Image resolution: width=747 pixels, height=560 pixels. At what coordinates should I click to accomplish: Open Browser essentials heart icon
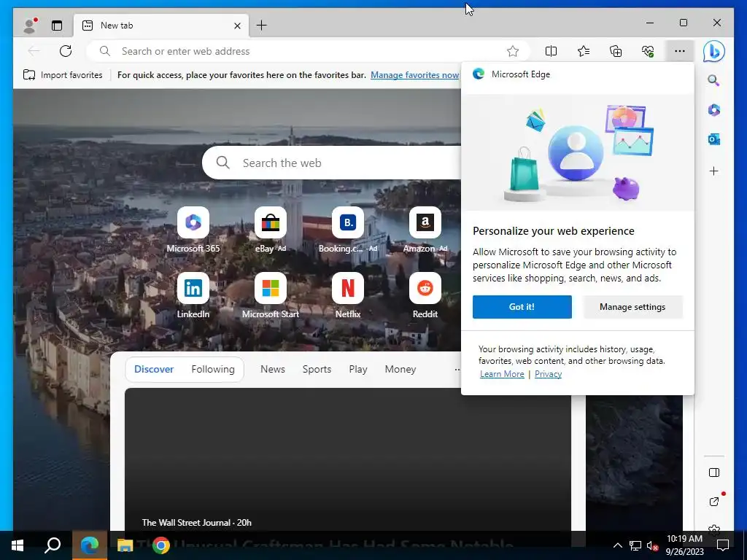click(648, 51)
